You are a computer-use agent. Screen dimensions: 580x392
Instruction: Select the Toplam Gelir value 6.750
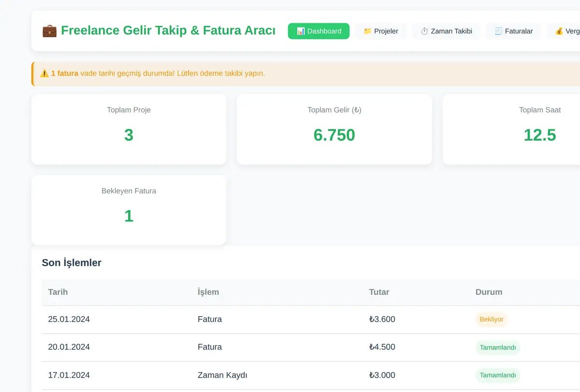(334, 135)
